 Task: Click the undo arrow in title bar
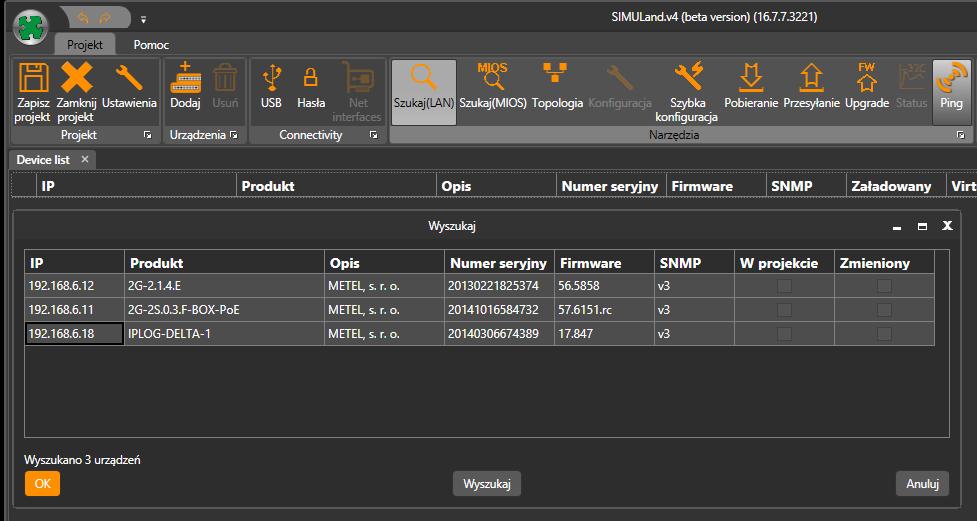[83, 19]
